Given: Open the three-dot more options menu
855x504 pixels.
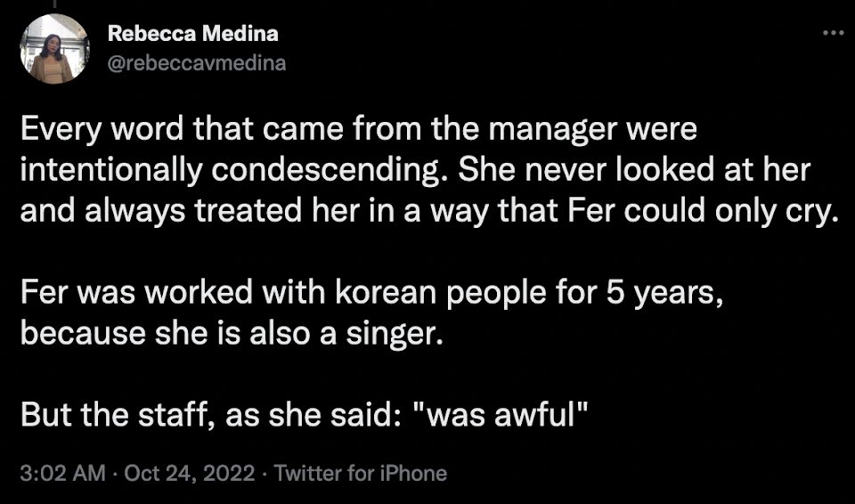Looking at the screenshot, I should [x=831, y=34].
